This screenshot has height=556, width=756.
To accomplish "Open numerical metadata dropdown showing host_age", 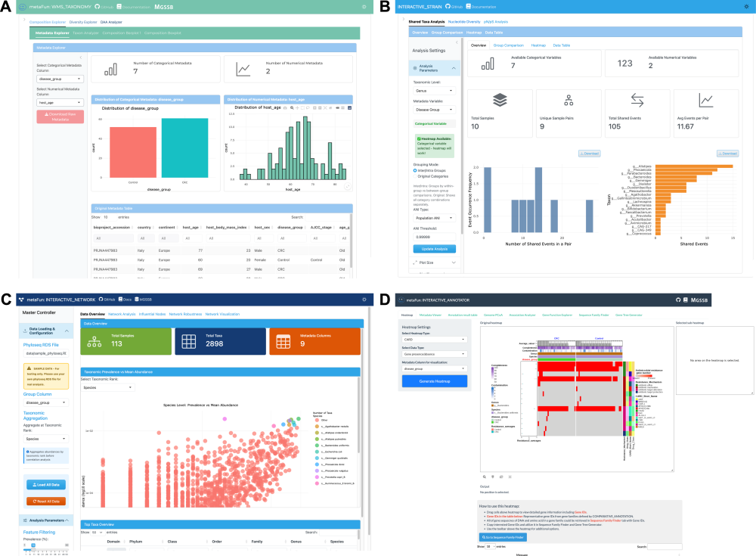I will 60,102.
